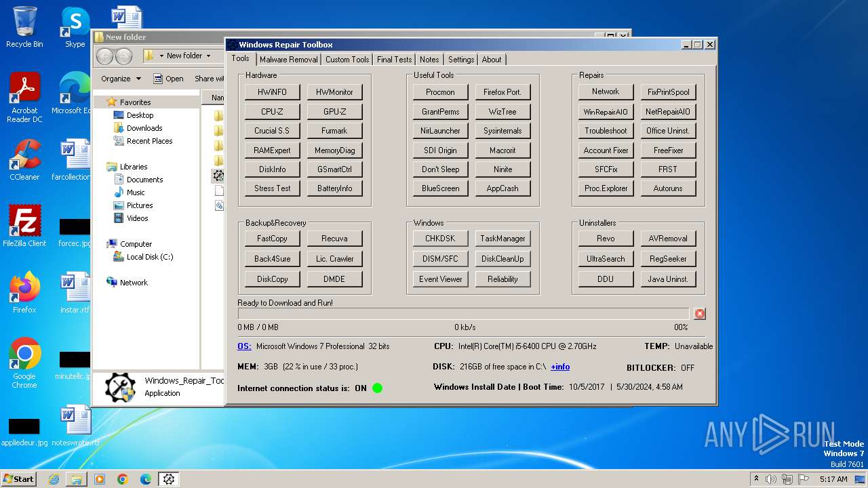Click Internet Explorer icon in taskbar
The image size is (868, 488).
coord(54,479)
